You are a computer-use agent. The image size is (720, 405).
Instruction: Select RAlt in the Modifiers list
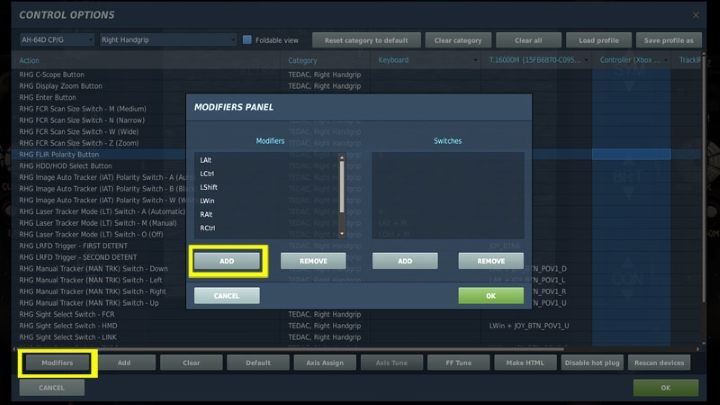point(206,214)
